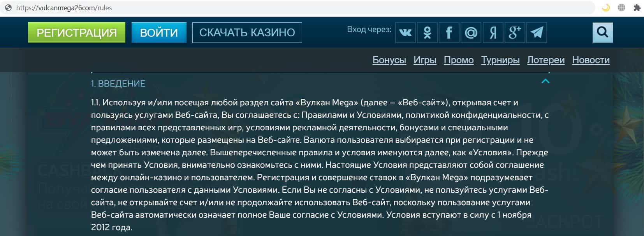Open the Турниры menu link
Screen dimensions: 644x236
500,60
